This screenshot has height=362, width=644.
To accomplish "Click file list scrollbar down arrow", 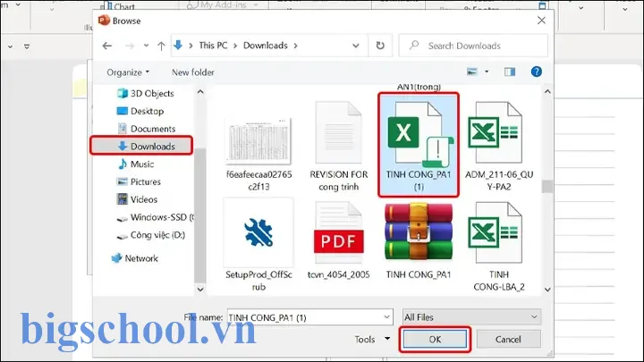I will pos(547,290).
